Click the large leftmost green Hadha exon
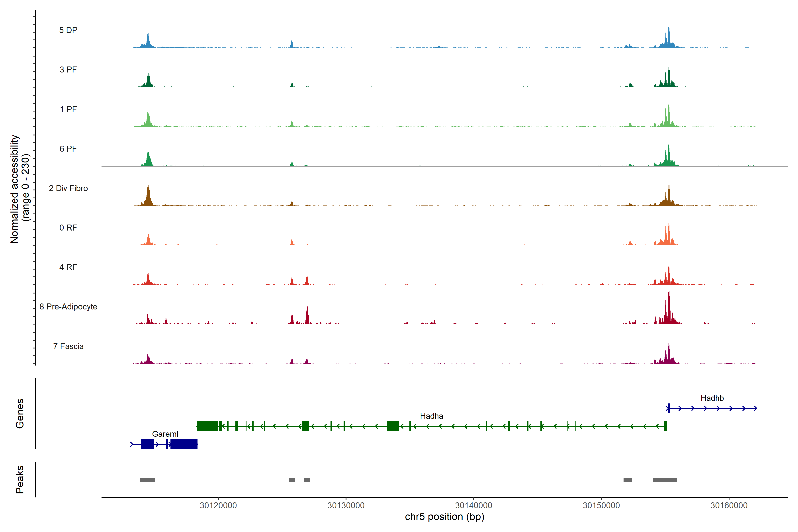The image size is (798, 532). coord(207,426)
